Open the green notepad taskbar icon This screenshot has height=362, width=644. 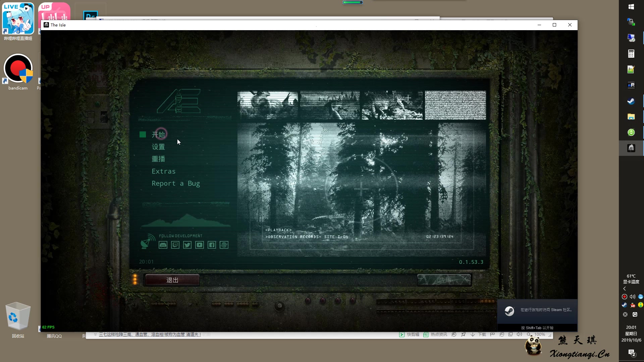point(631,69)
